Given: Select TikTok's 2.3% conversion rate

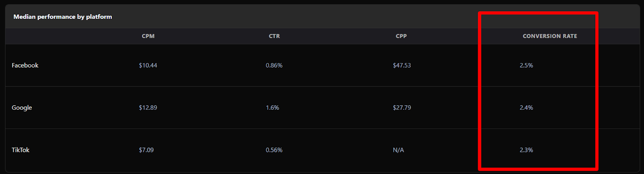Looking at the screenshot, I should (x=526, y=150).
